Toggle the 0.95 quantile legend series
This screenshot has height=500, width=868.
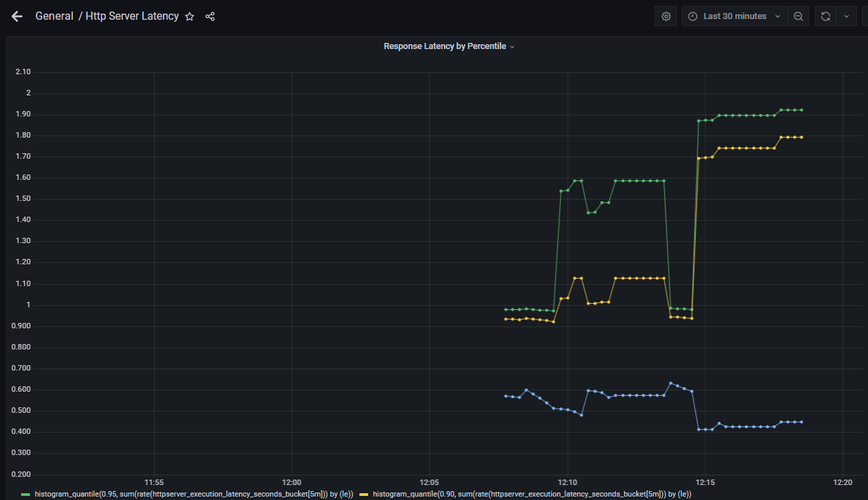194,493
